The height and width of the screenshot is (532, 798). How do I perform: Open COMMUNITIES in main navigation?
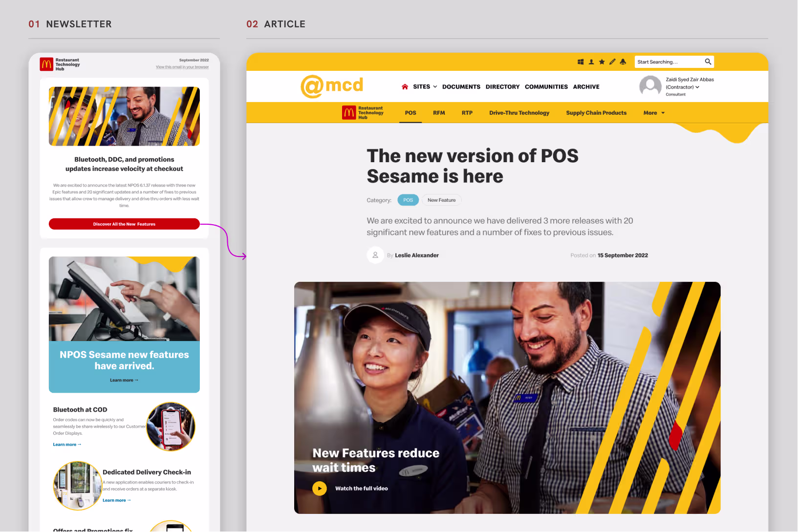[546, 87]
